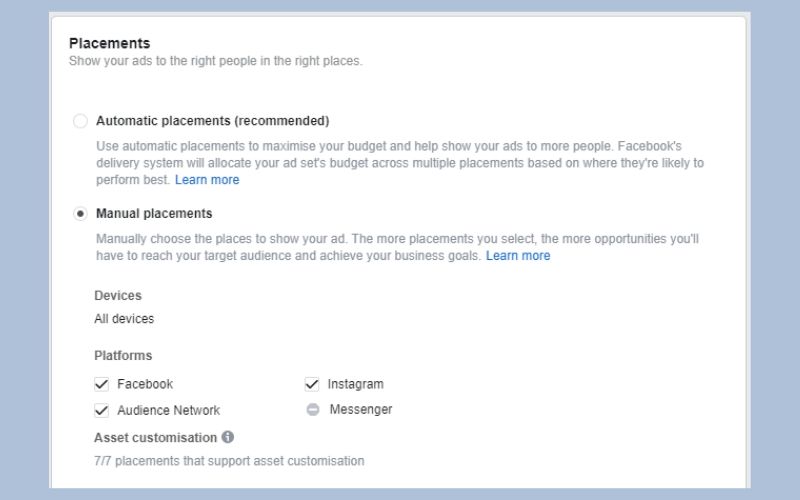This screenshot has width=800, height=500.
Task: Uncheck the Audience Network checkbox
Action: click(x=102, y=410)
